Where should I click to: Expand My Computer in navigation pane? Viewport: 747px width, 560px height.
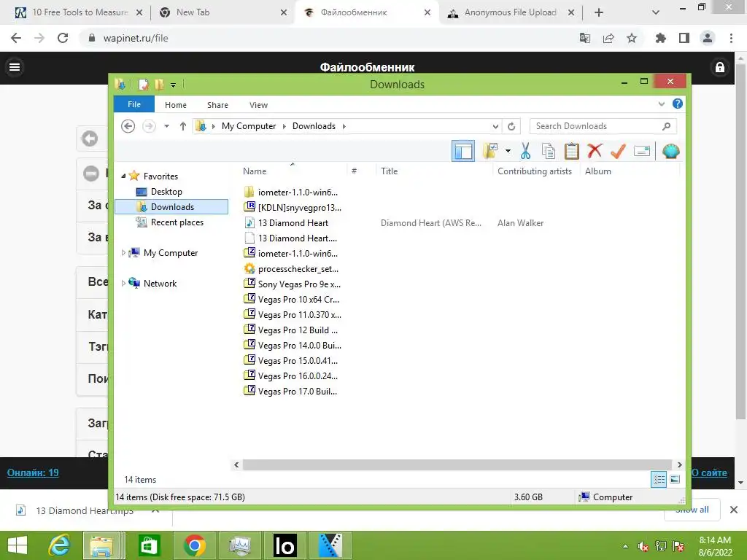[123, 253]
